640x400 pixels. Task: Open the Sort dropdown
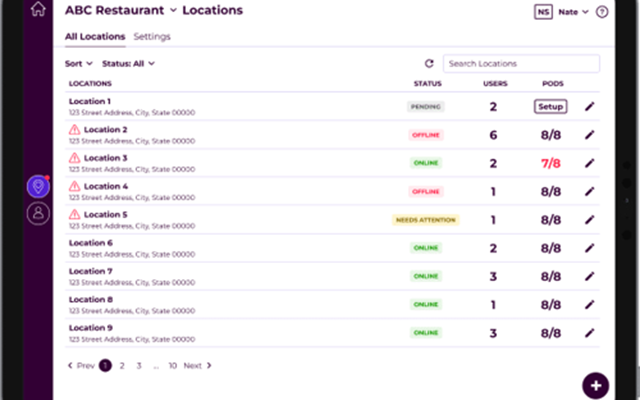click(x=79, y=64)
